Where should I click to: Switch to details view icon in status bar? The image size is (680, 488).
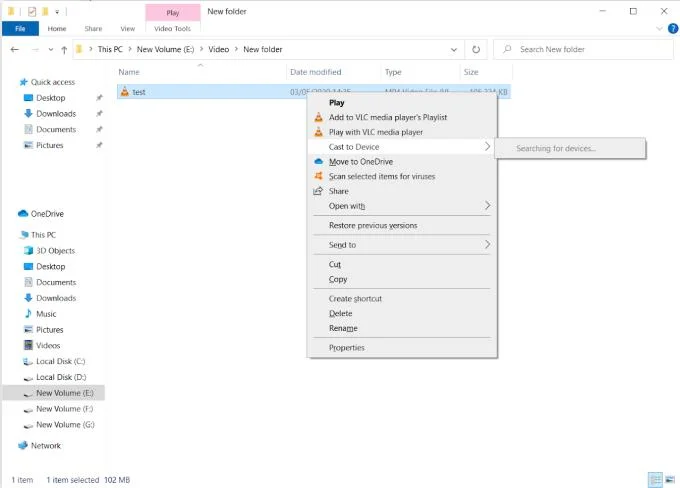(x=655, y=480)
